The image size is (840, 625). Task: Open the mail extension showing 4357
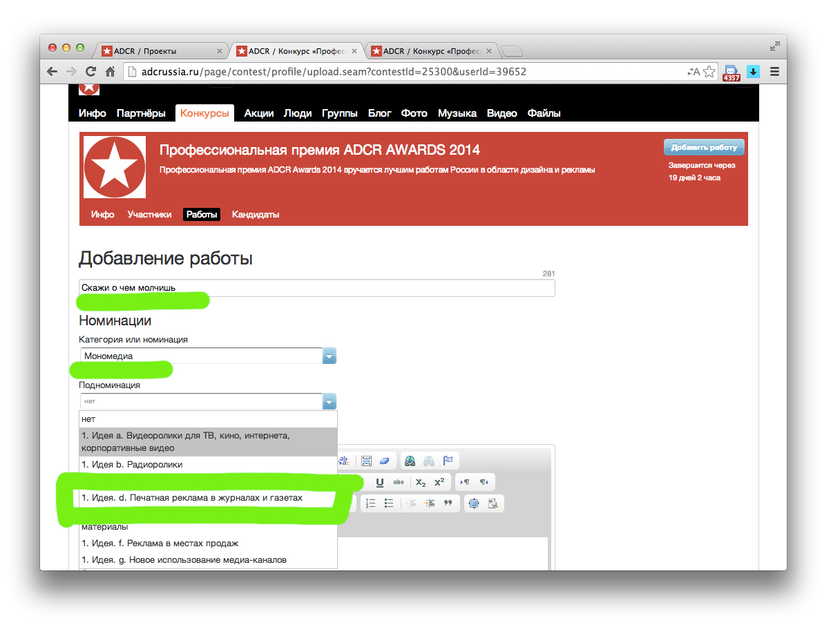(x=731, y=73)
